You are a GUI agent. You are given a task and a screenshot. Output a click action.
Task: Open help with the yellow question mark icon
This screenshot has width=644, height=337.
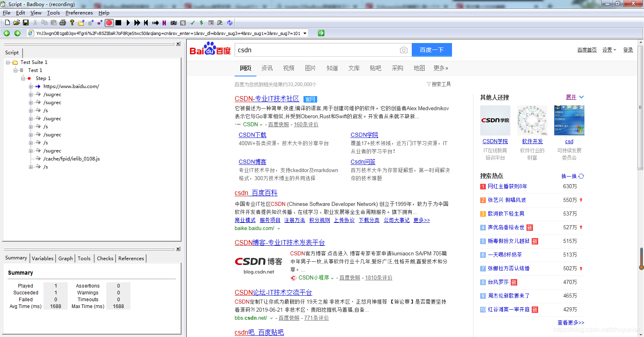pos(72,23)
